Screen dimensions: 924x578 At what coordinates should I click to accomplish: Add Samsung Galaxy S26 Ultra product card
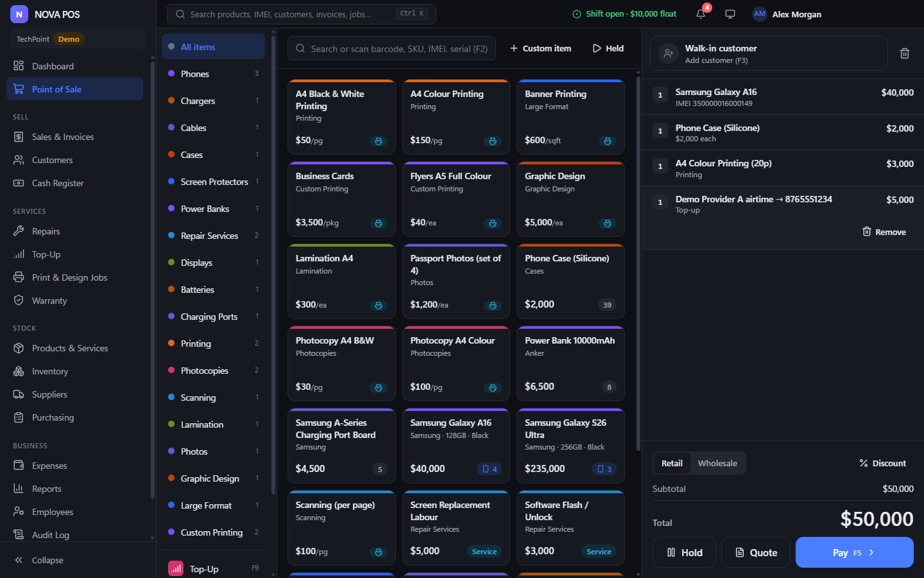pyautogui.click(x=570, y=445)
